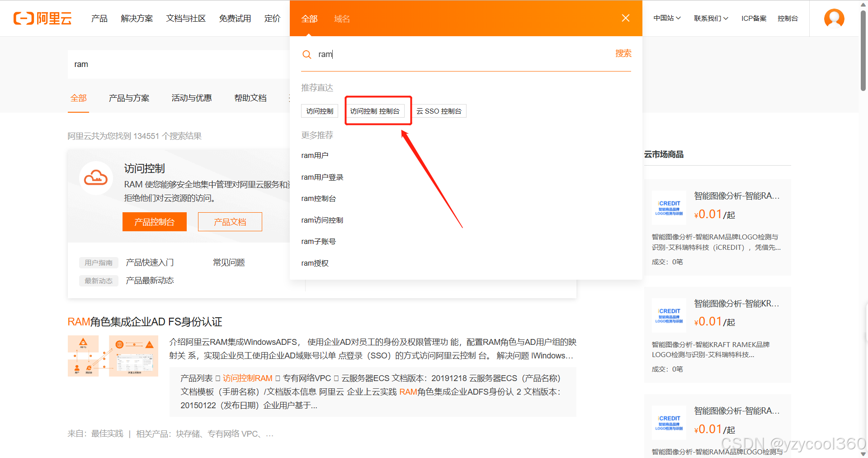The height and width of the screenshot is (458, 868).
Task: Click the 访问控制 recommended shortcut
Action: (320, 111)
